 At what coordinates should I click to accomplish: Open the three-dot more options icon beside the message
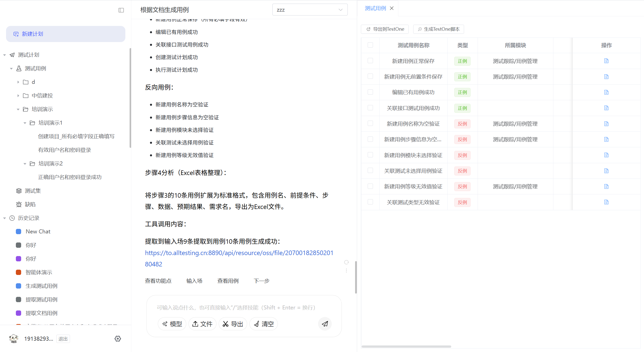coord(346,270)
